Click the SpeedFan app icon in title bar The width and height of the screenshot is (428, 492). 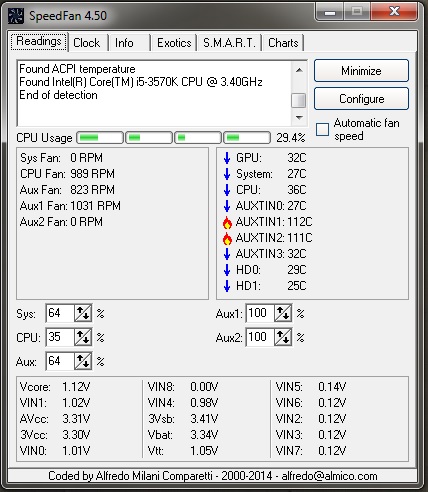pyautogui.click(x=16, y=16)
